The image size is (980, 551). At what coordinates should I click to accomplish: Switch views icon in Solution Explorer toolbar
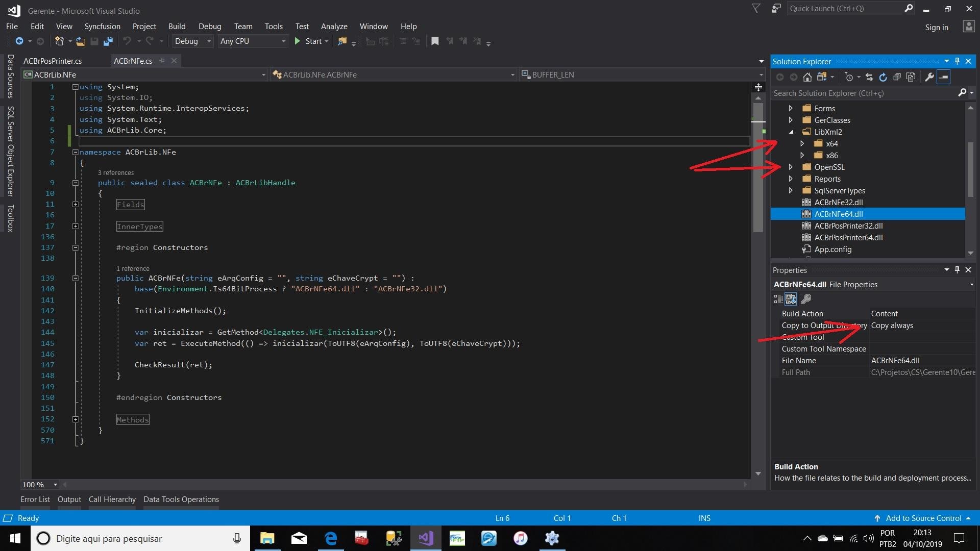pos(822,77)
